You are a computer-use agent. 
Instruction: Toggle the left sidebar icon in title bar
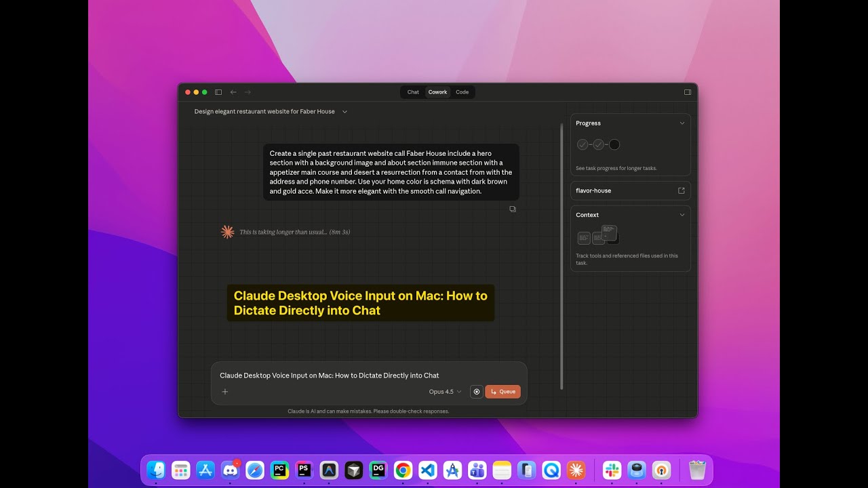[x=218, y=92]
